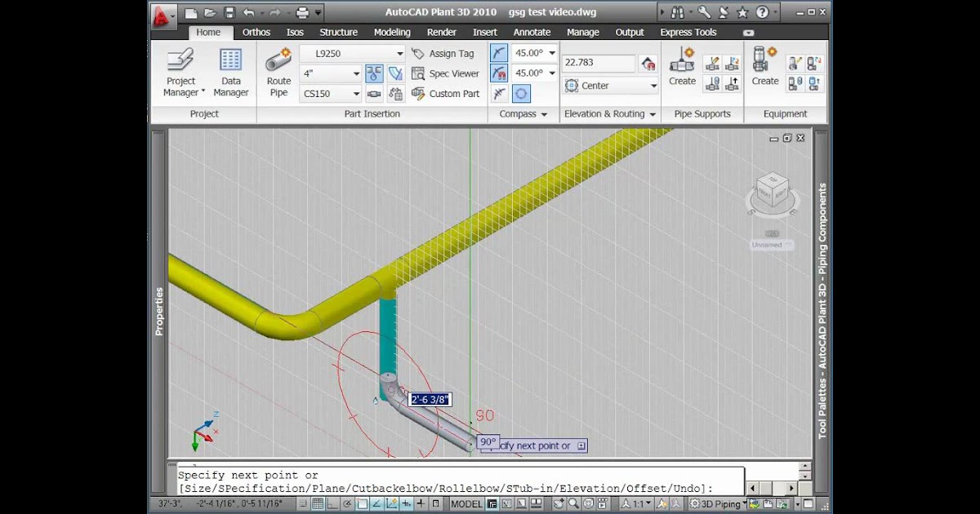Open the Tool Palettes side bar

pos(822,310)
